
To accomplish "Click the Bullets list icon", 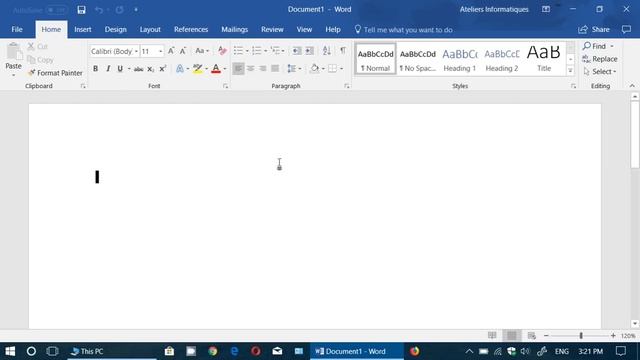I will [238, 51].
